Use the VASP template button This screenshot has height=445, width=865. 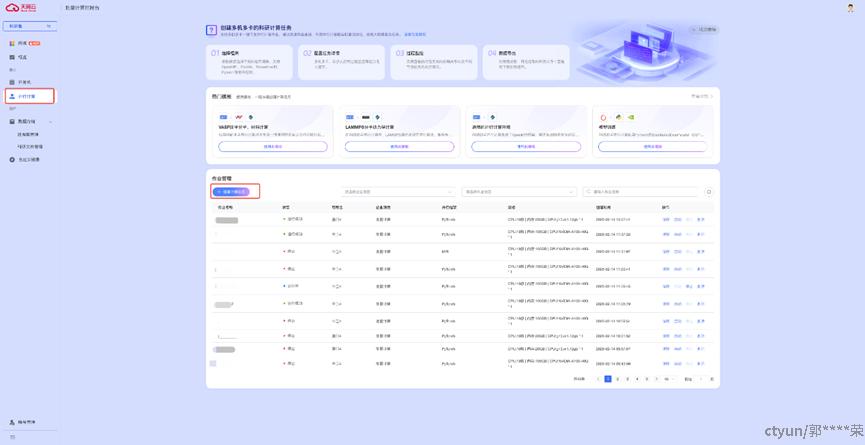(273, 147)
